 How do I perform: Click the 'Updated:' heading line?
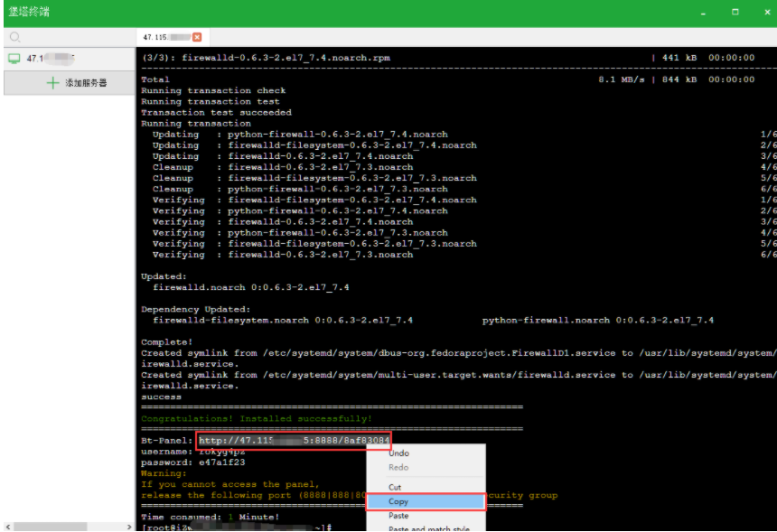(x=164, y=276)
